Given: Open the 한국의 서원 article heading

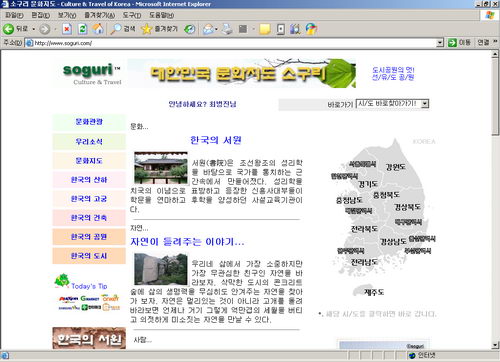Looking at the screenshot, I should click(x=216, y=140).
